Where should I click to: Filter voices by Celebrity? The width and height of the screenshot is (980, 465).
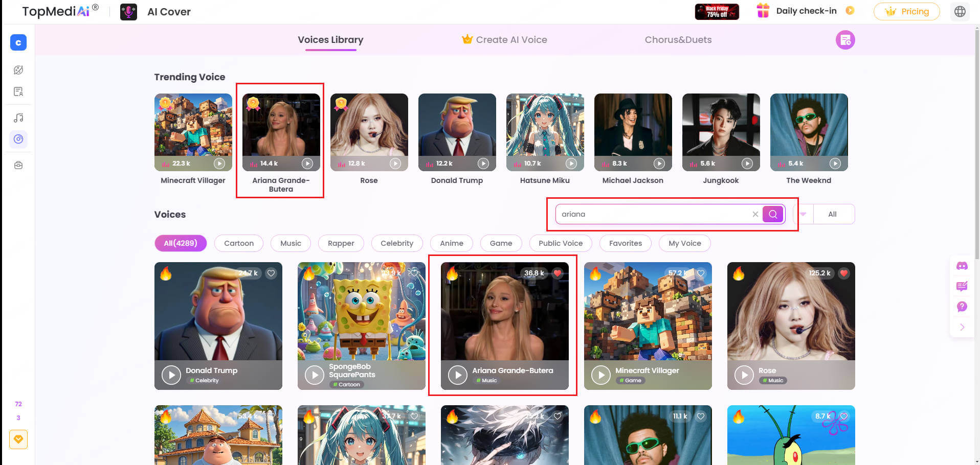[x=397, y=243]
